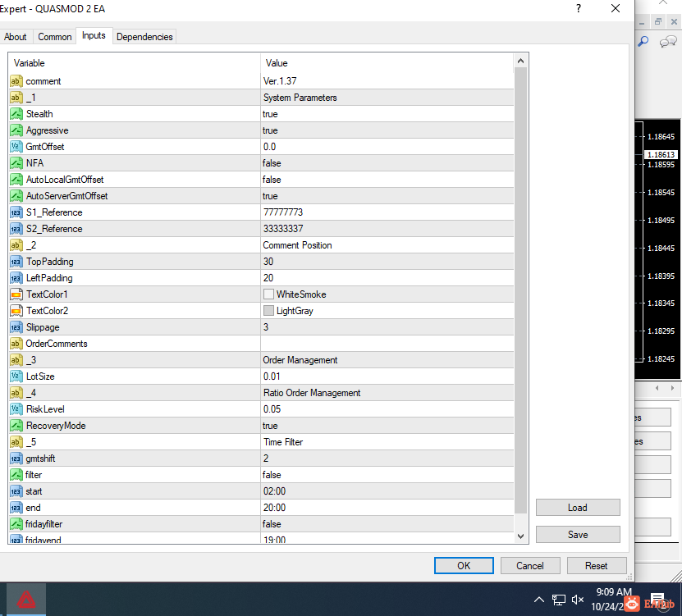Click the string icon beside OrderComments

click(16, 344)
